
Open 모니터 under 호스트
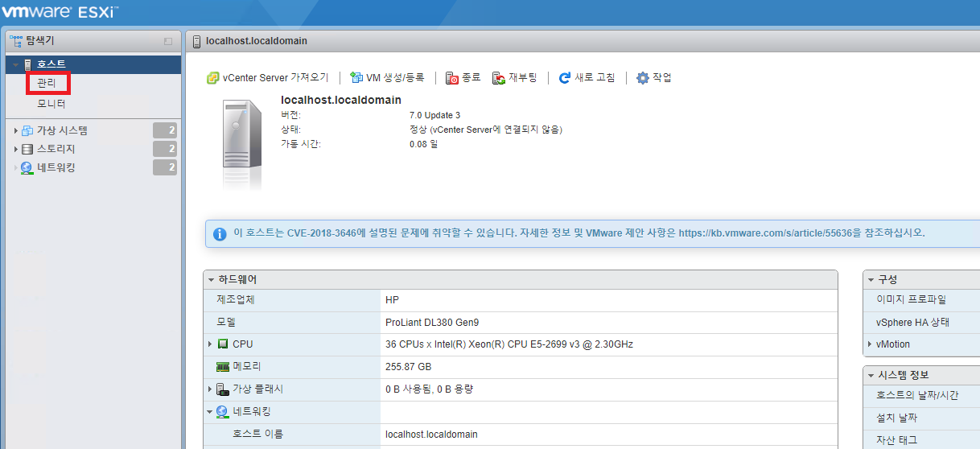51,104
